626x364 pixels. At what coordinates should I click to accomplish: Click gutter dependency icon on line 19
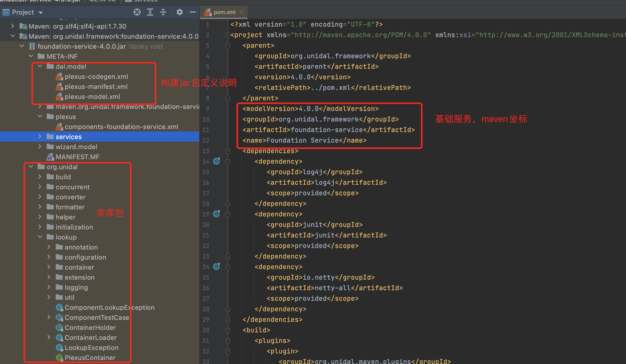[216, 214]
